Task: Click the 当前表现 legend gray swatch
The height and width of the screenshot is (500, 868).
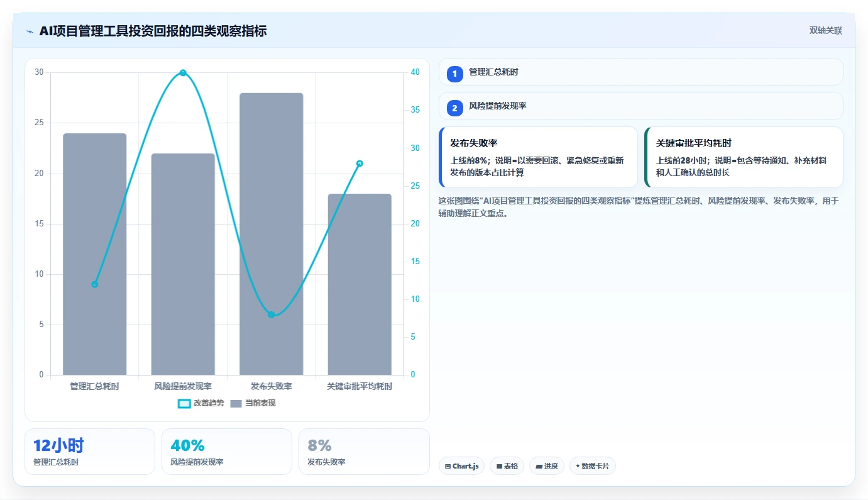Action: 236,404
